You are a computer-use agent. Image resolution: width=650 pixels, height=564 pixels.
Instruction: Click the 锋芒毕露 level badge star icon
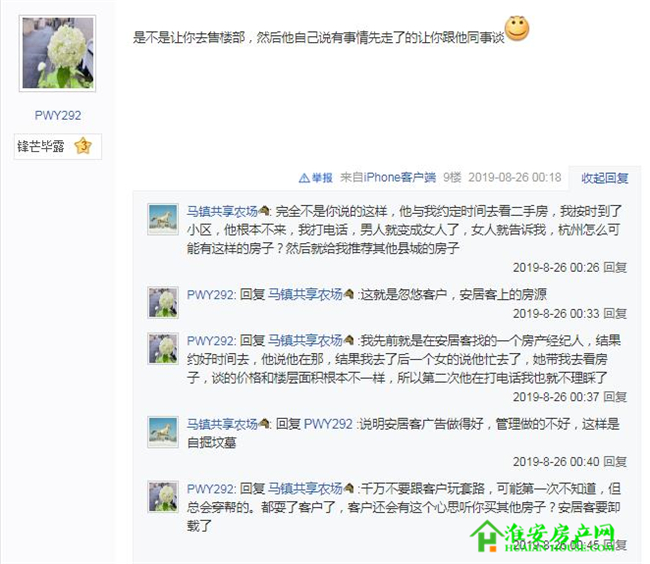[83, 146]
